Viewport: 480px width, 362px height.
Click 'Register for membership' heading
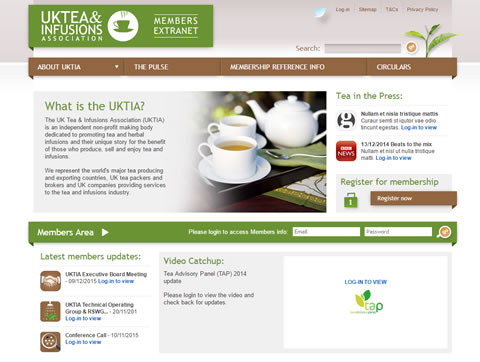coord(389,182)
